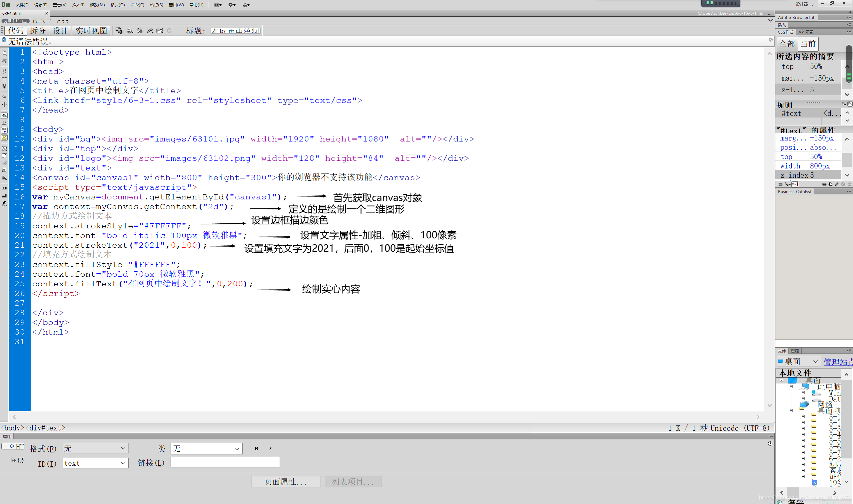Show list view A-Z icon in CSS panel

coord(787,184)
